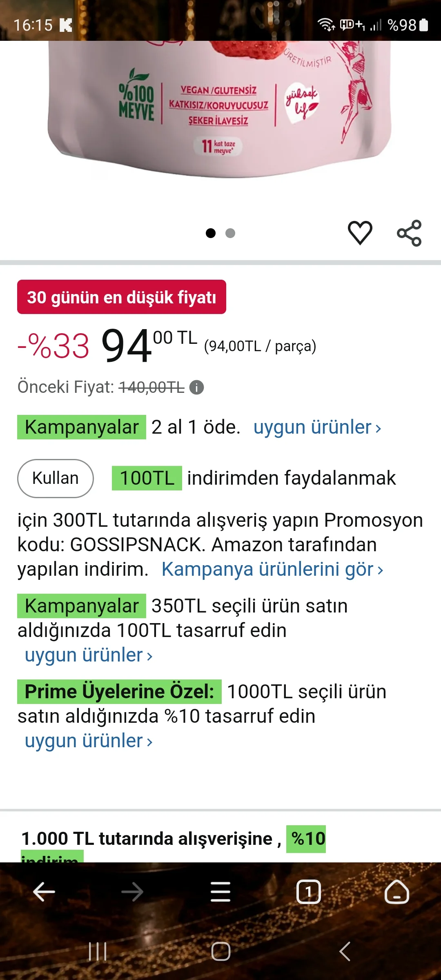Tap the 30 günün en düşük fiyatı badge
The width and height of the screenshot is (441, 980).
122,297
